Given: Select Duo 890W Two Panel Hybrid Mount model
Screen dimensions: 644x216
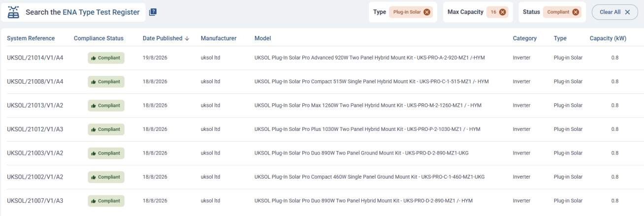Looking at the screenshot, I should pos(364,201).
